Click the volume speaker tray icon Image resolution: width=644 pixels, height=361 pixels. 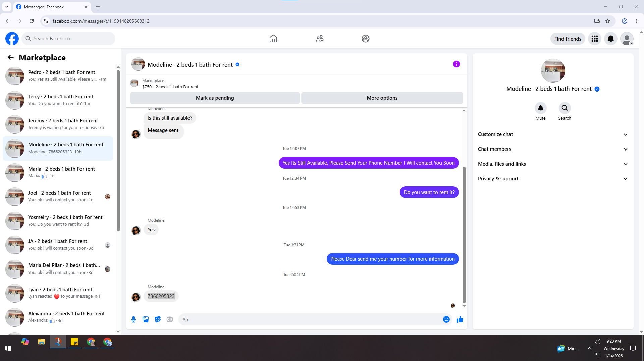597,342
